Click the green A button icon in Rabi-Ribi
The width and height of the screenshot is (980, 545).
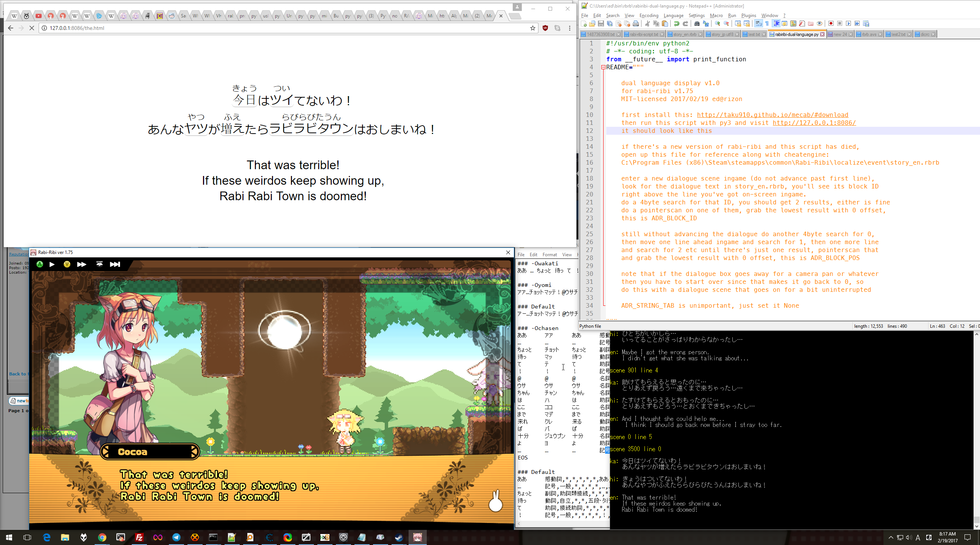coord(39,264)
